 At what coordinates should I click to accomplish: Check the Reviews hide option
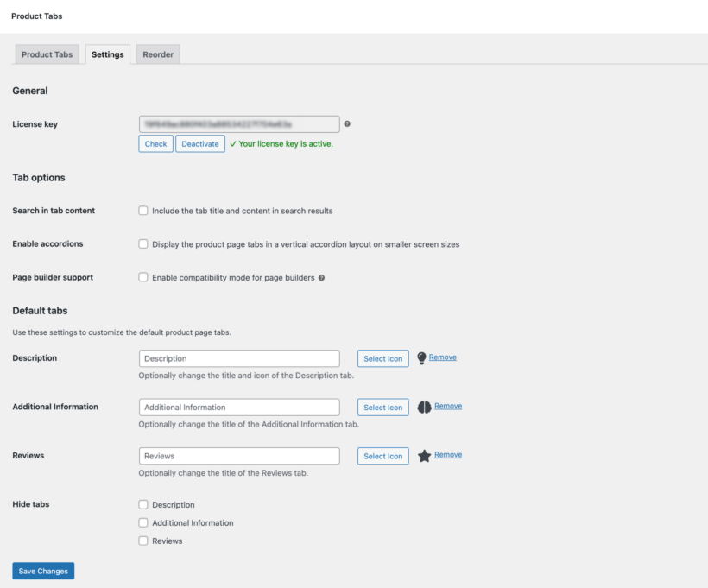[x=142, y=541]
